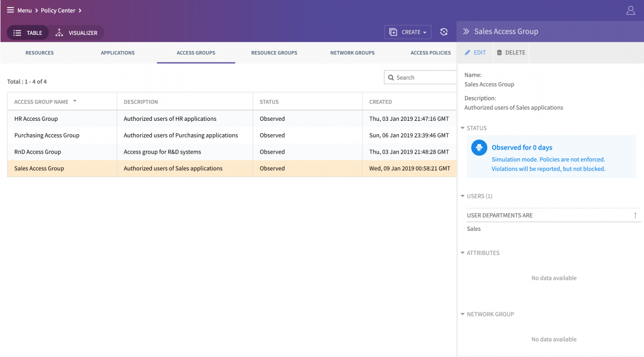This screenshot has width=644, height=357.
Task: Switch to the Visualizer view
Action: point(77,32)
